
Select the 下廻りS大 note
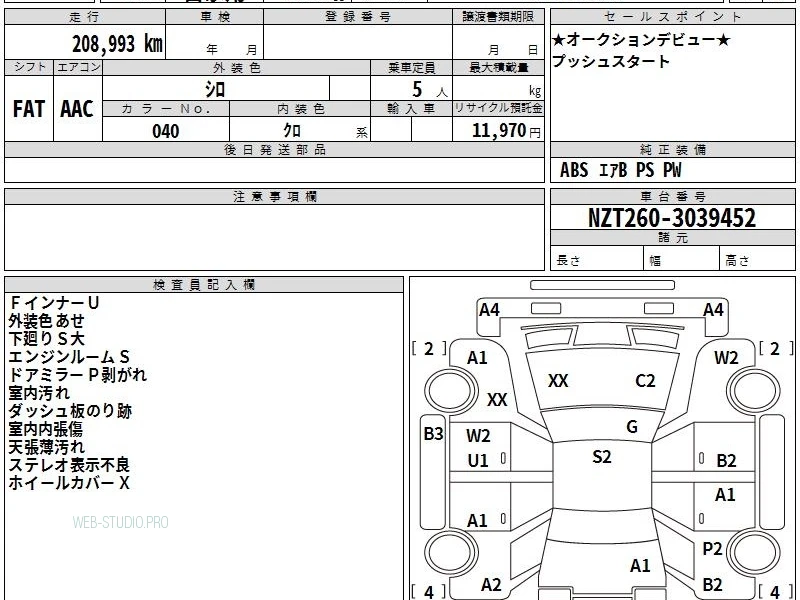coord(46,339)
